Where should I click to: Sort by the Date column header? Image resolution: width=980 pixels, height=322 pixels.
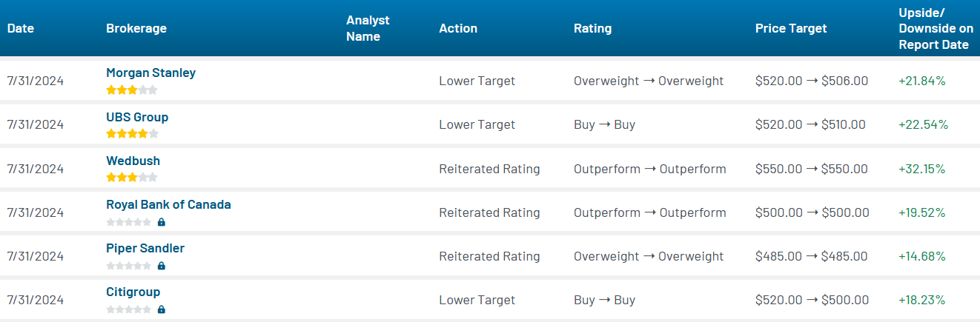pyautogui.click(x=21, y=28)
